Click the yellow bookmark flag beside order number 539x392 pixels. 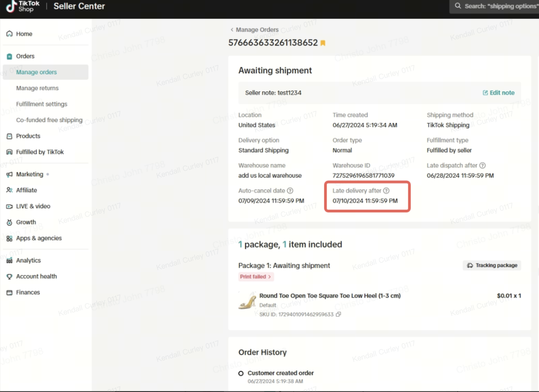pos(323,43)
